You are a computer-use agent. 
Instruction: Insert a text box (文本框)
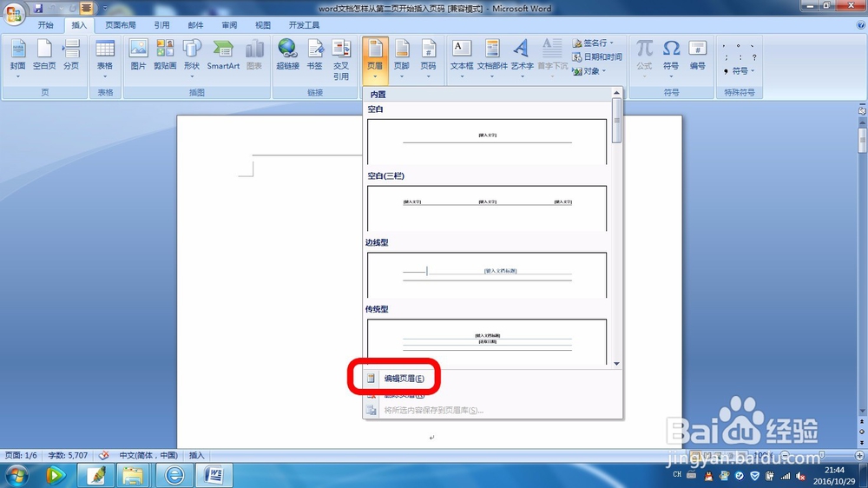coord(462,59)
